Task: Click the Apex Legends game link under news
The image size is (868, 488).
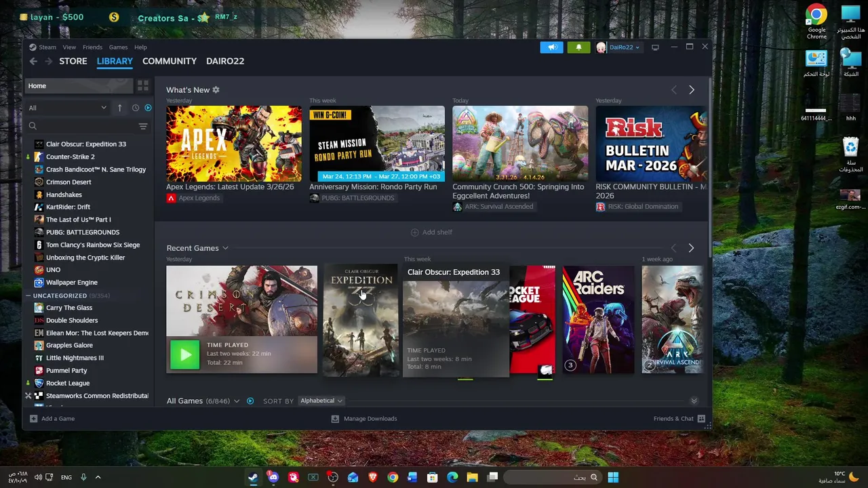Action: click(x=193, y=198)
